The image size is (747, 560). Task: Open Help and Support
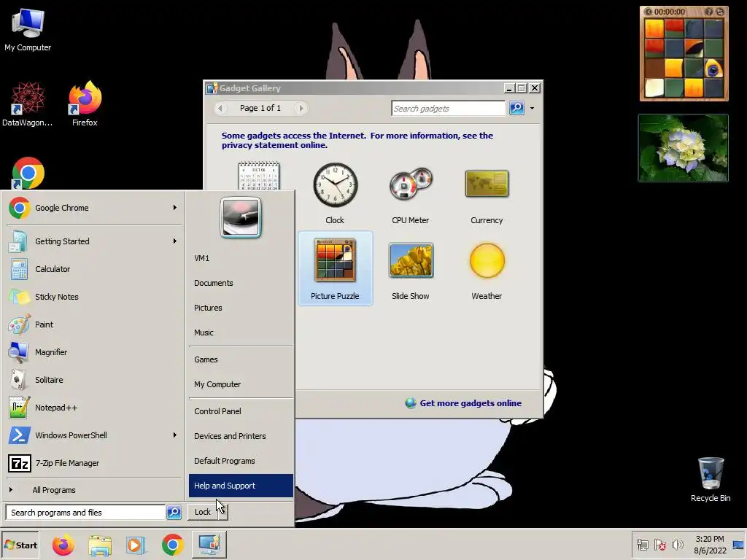tap(241, 486)
